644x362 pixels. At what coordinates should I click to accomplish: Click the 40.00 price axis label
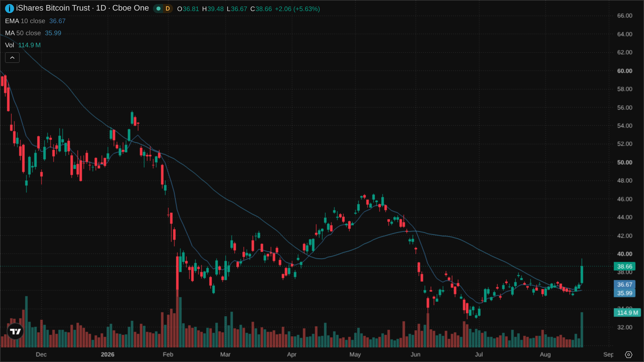[625, 254]
